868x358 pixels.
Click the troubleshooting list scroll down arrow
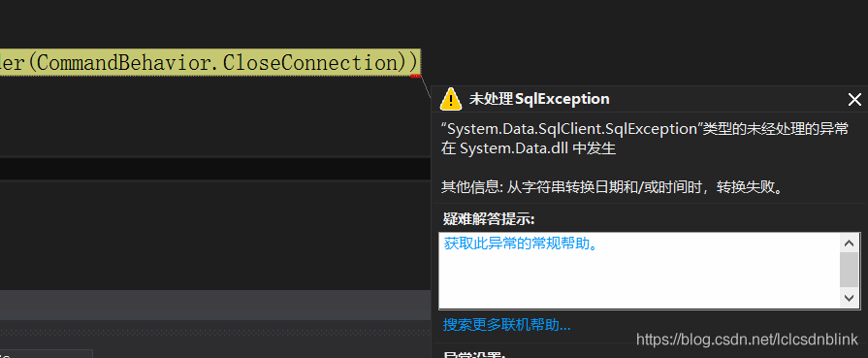pos(849,298)
